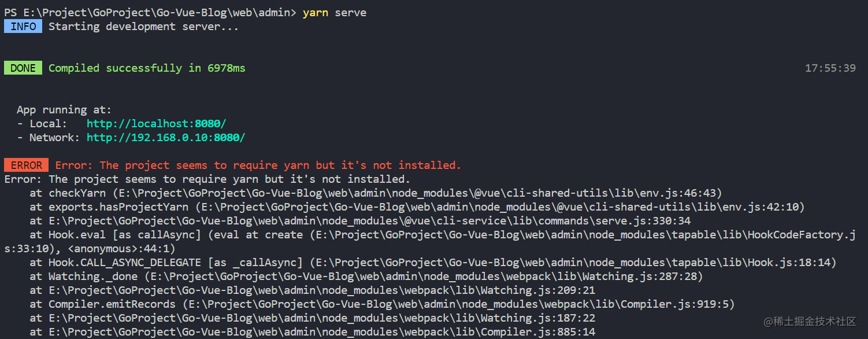Click the red error message about yarn
Screen dimensions: 868x339
pos(259,165)
